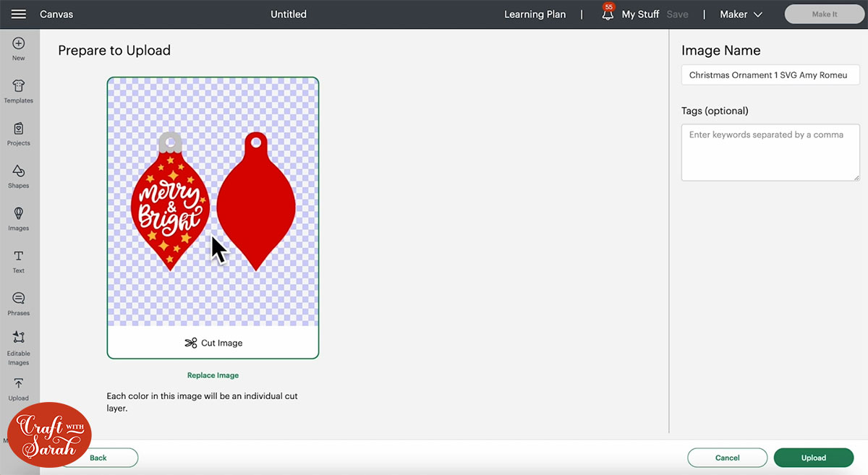Click the Untitled project title

coord(289,14)
